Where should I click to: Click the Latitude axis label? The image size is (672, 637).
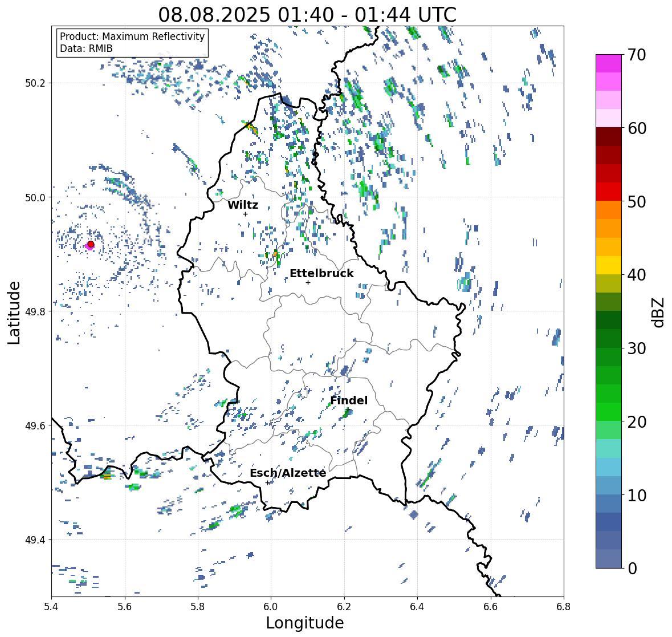14,313
